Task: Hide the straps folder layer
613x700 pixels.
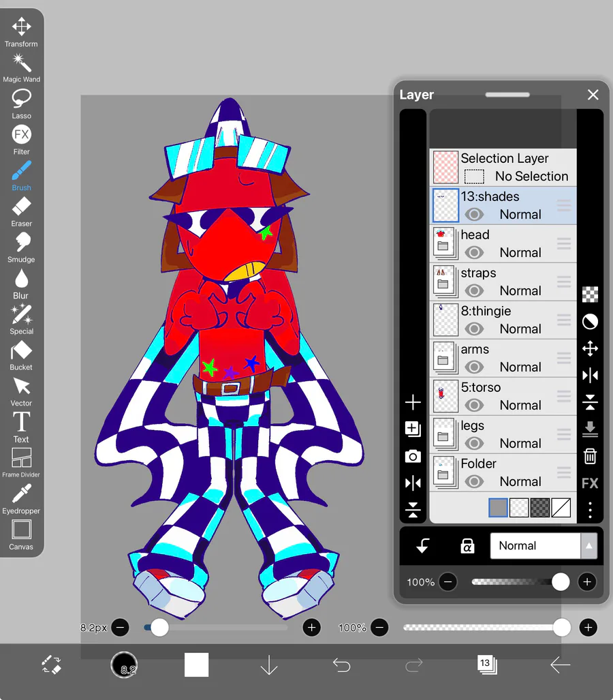Action: pos(474,291)
